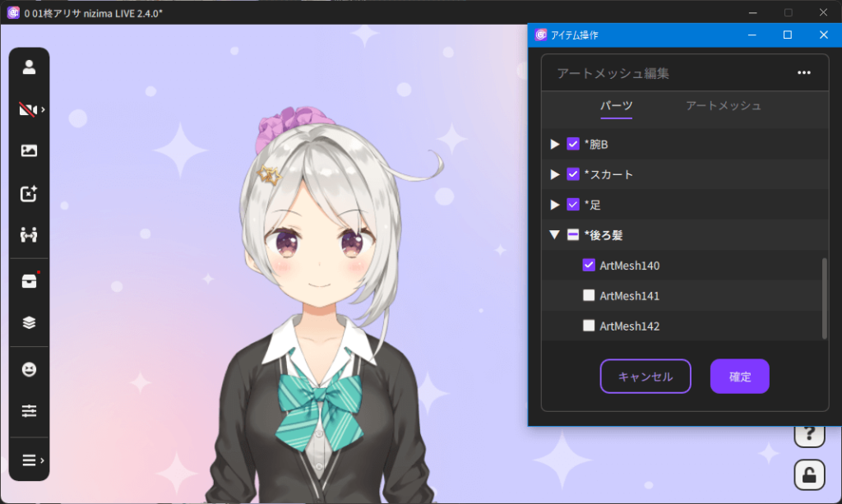Enable the ArtMesh141 checkbox

589,295
